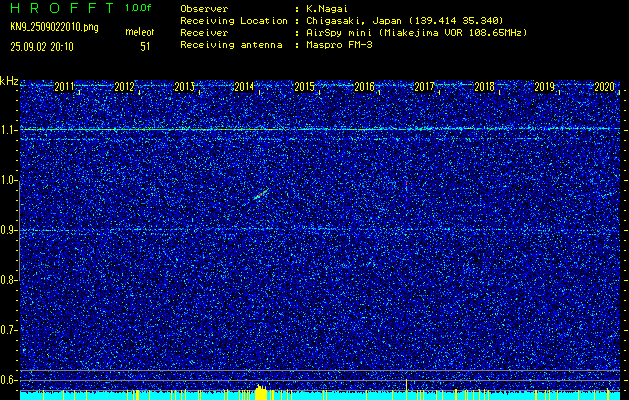
Task: Click the 1.0 frequency axis label
Action: [9, 180]
